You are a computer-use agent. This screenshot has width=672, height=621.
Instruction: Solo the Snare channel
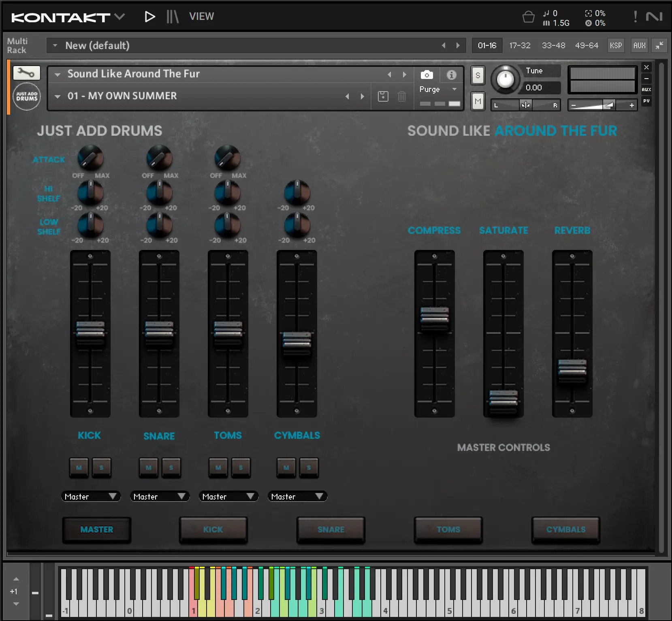[x=171, y=468]
